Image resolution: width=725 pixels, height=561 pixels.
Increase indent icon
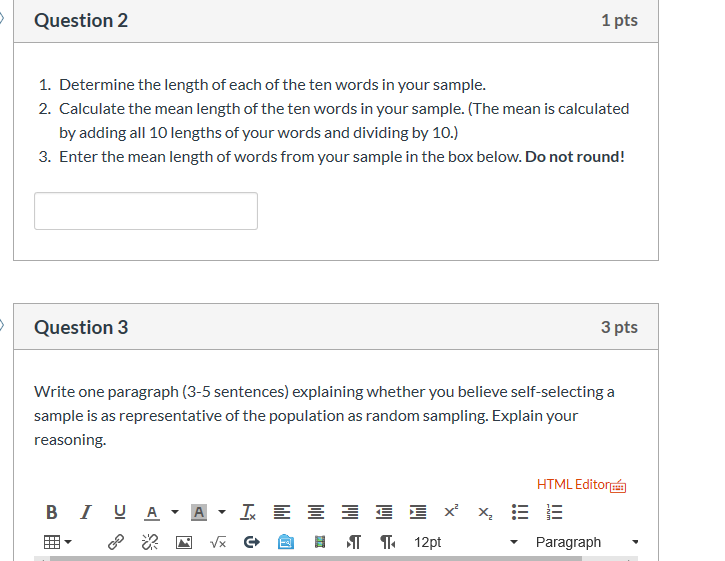(418, 512)
